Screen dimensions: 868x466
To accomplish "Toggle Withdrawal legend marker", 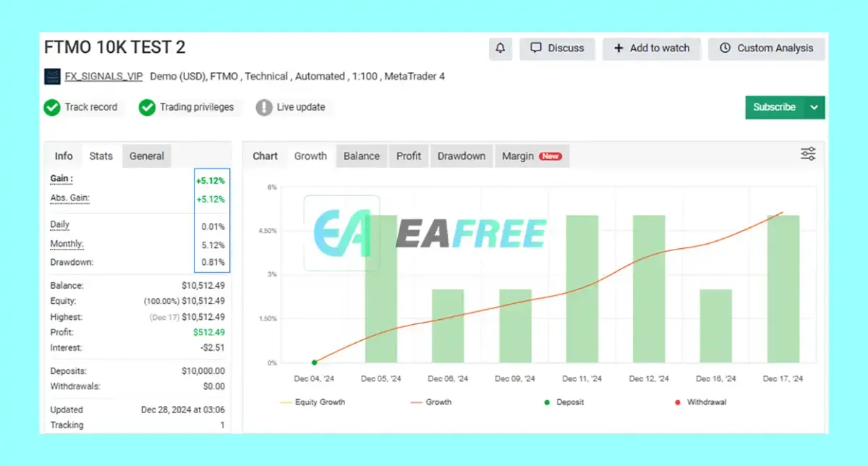I will [702, 402].
